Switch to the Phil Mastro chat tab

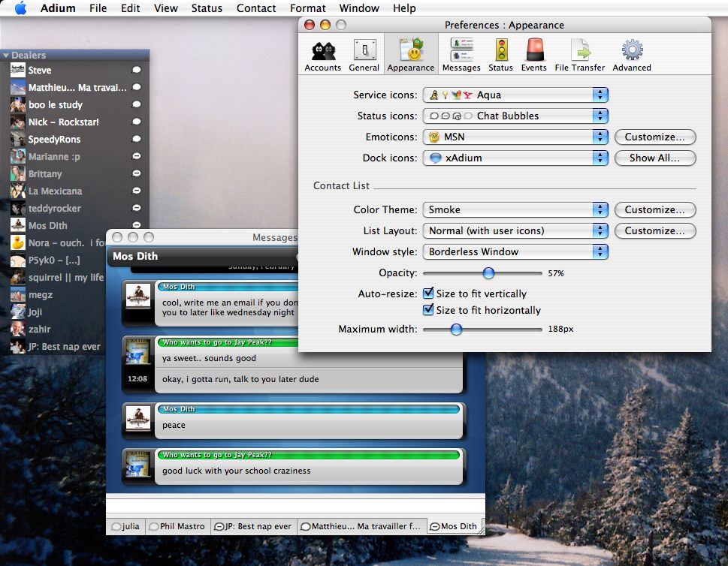point(177,526)
